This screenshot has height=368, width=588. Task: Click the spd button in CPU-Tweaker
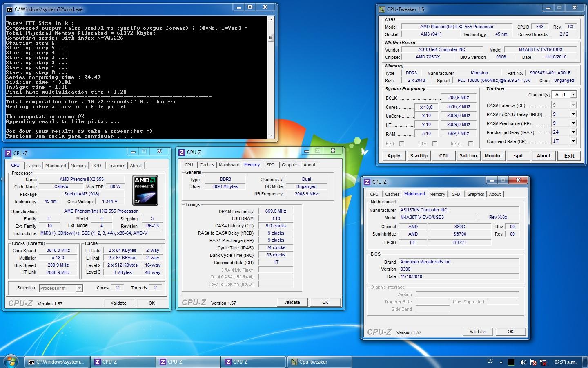[x=518, y=155]
